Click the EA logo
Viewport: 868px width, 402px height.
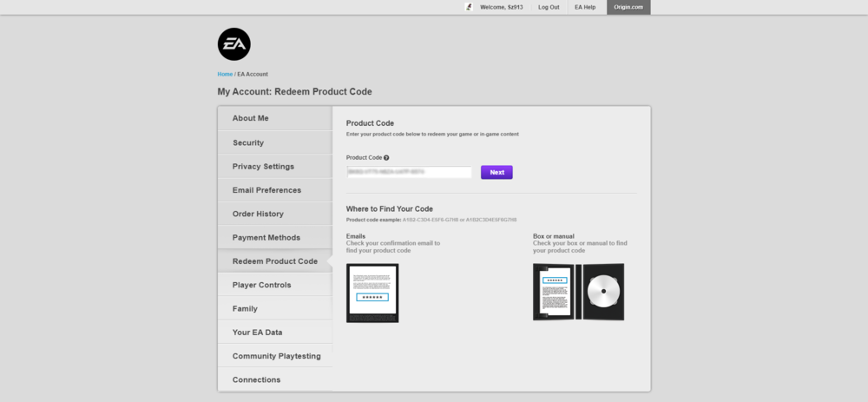click(234, 44)
